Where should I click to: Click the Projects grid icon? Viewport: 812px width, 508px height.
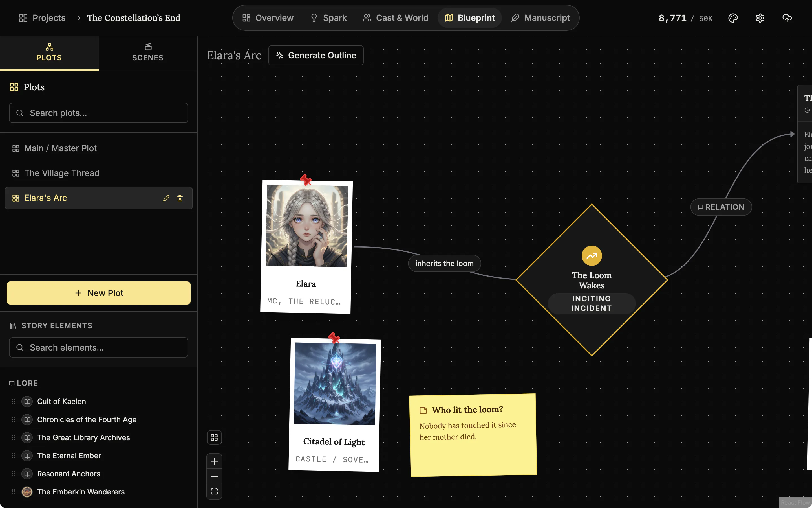(x=23, y=18)
